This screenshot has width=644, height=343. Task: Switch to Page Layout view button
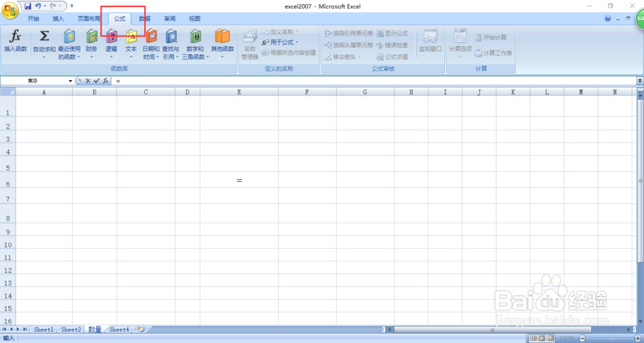pos(542,338)
